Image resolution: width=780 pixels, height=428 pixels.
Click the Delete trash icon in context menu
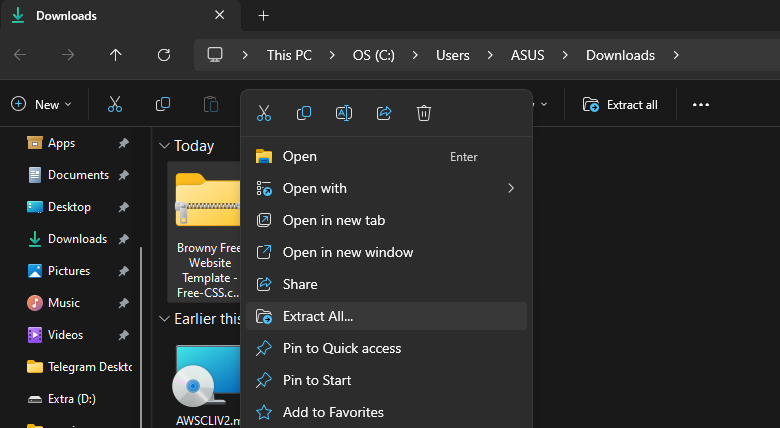click(424, 113)
